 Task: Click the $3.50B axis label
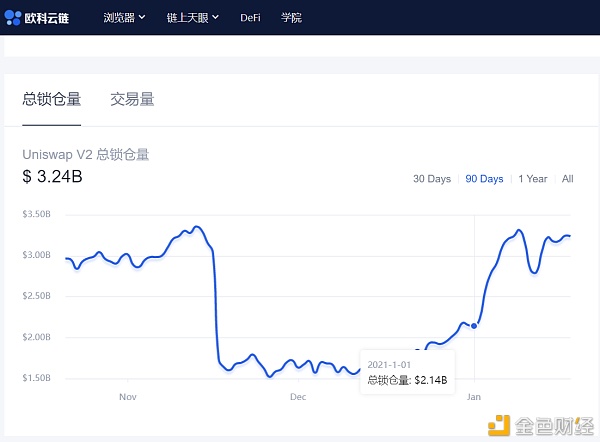click(36, 214)
